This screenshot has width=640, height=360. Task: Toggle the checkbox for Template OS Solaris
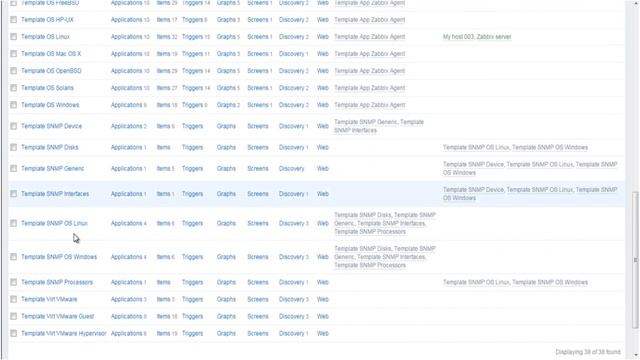coord(13,88)
